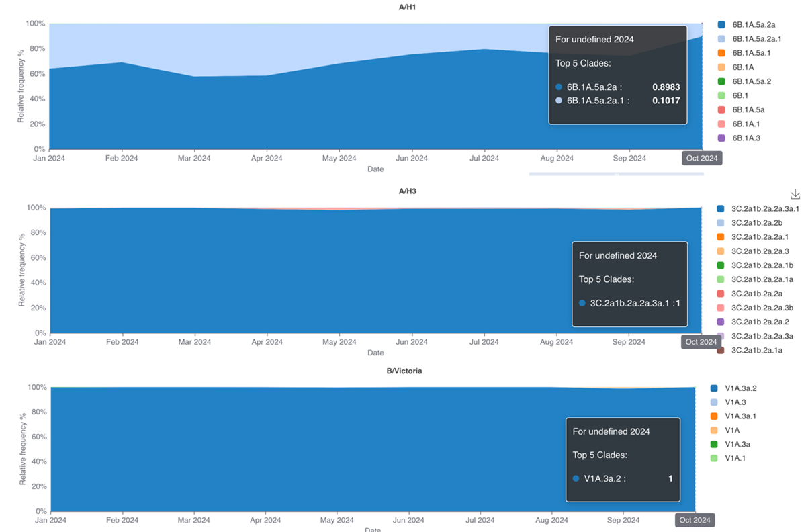Click the horizontal scrollbar beneath the A/H1 chart
The image size is (806, 532).
click(x=616, y=174)
